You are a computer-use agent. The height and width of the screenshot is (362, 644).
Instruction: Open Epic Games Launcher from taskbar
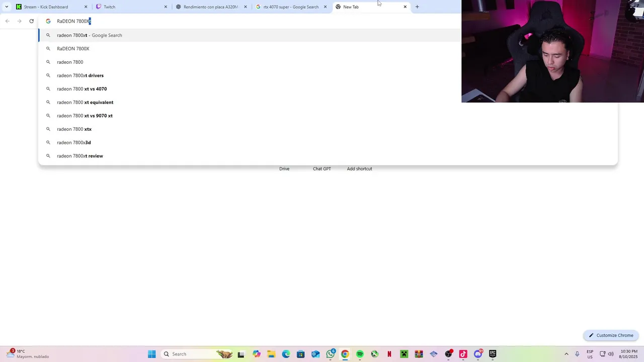[x=493, y=354]
